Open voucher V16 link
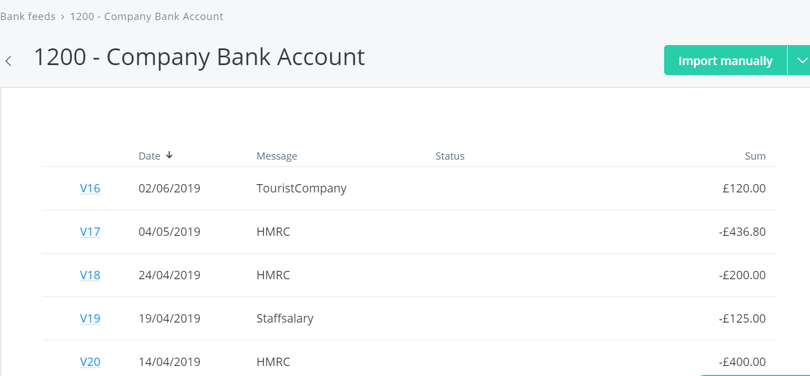The height and width of the screenshot is (376, 810). [x=90, y=188]
